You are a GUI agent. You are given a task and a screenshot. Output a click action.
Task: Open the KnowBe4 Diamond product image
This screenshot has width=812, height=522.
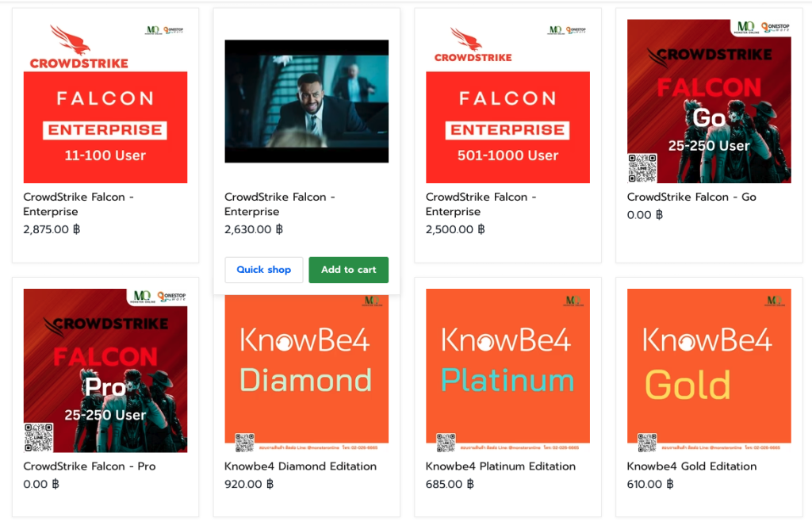[306, 365]
